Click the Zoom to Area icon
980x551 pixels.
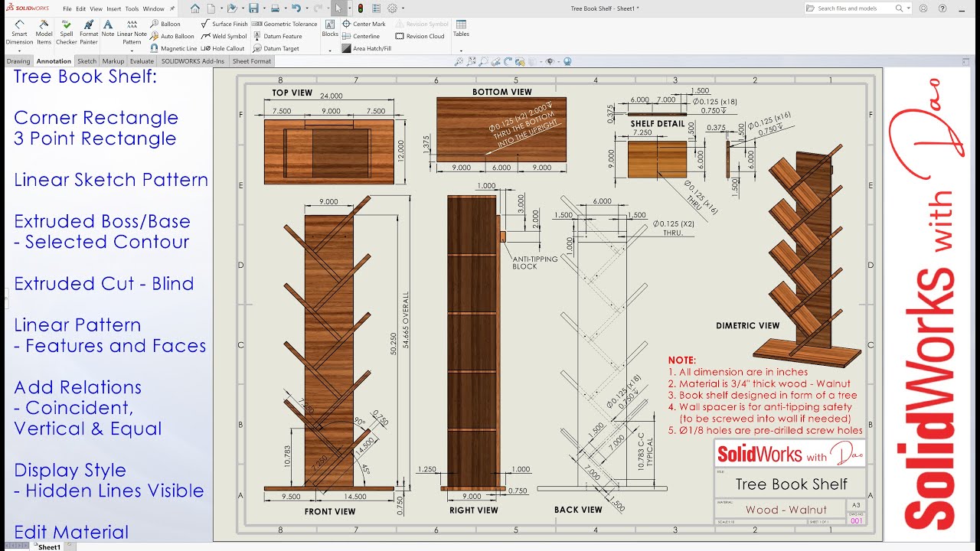pos(483,61)
